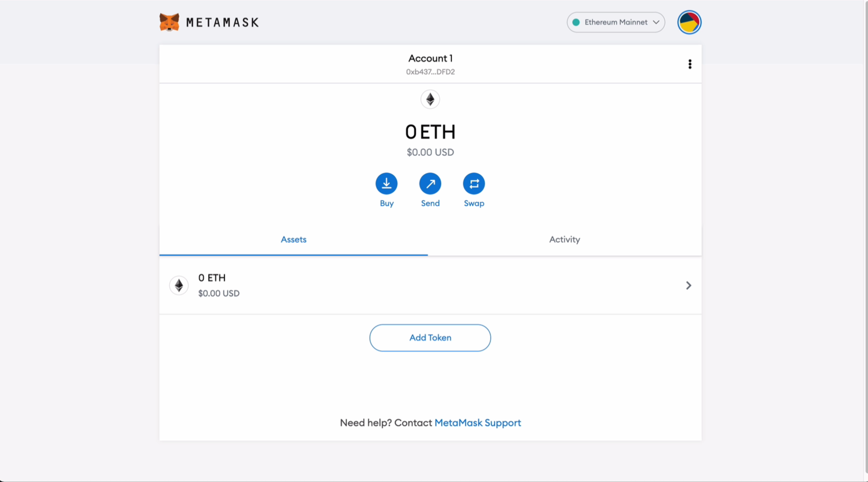Open the account avatar menu
The height and width of the screenshot is (482, 868).
click(x=689, y=22)
